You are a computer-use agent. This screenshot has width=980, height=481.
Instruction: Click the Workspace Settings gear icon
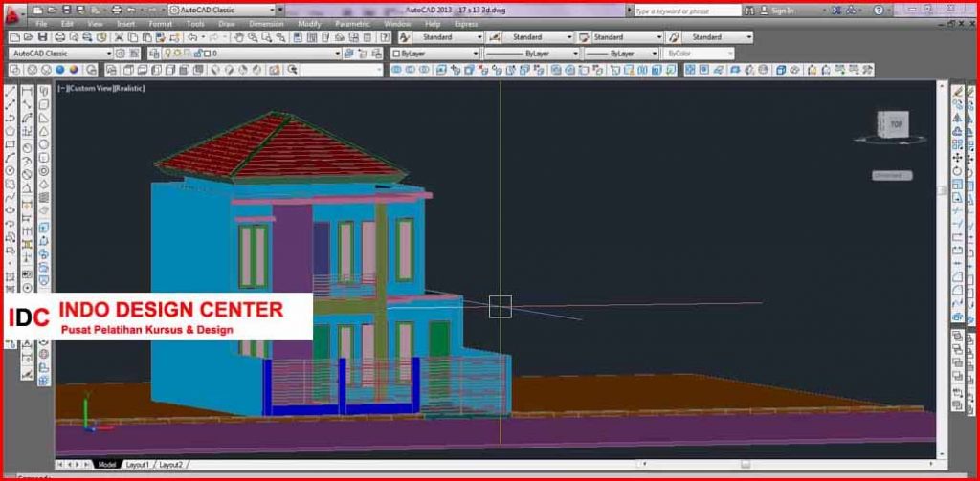pyautogui.click(x=121, y=54)
